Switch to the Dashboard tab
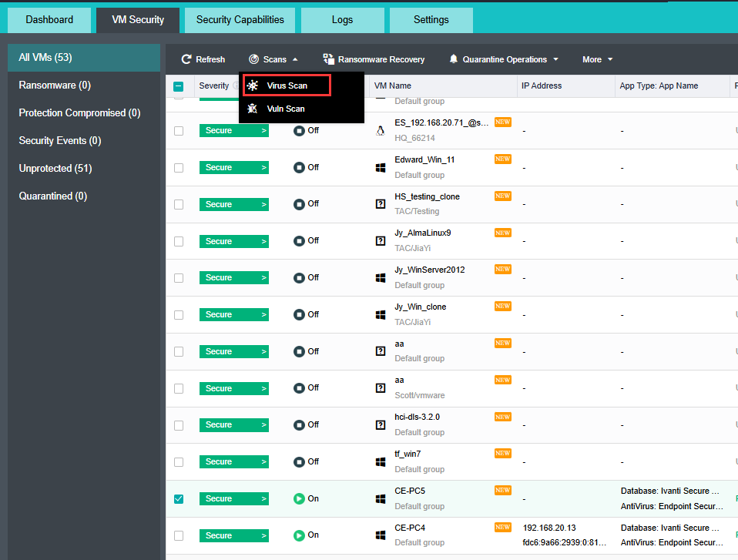Screen dimensions: 738x560 click(x=49, y=20)
